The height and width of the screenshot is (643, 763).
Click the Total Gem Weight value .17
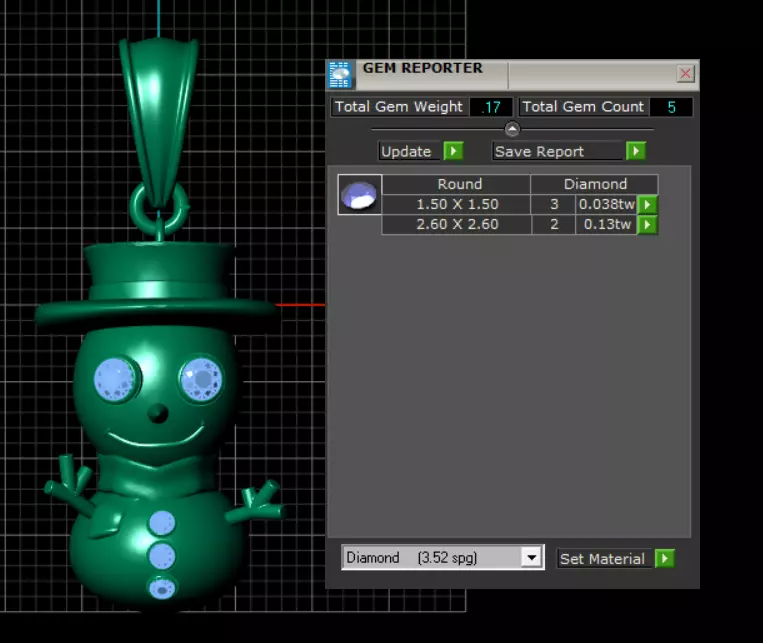pyautogui.click(x=491, y=107)
